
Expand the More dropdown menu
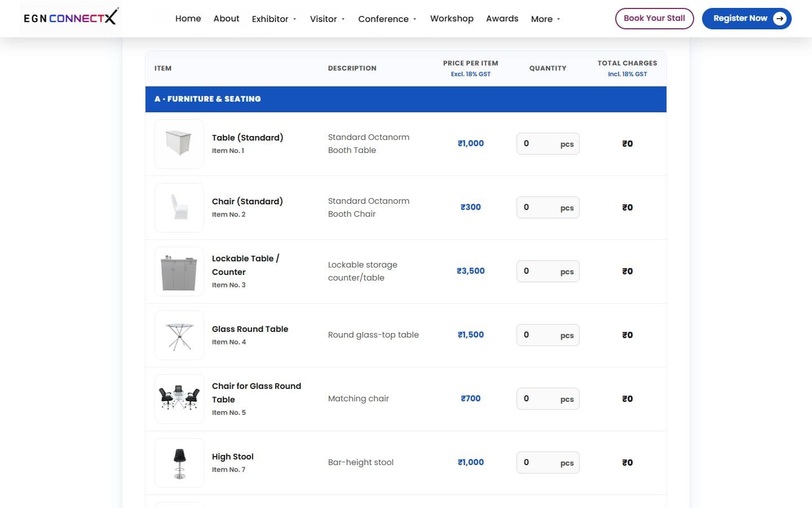[x=545, y=19]
